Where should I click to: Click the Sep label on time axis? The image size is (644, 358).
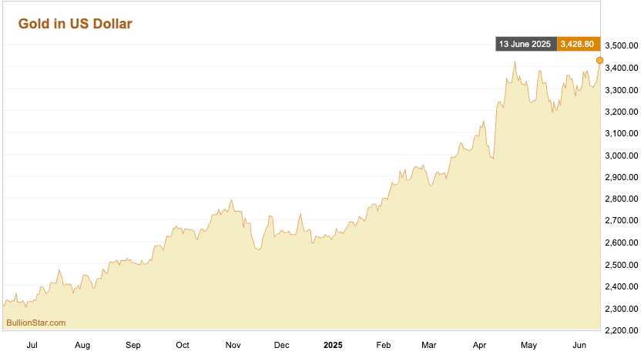click(132, 346)
